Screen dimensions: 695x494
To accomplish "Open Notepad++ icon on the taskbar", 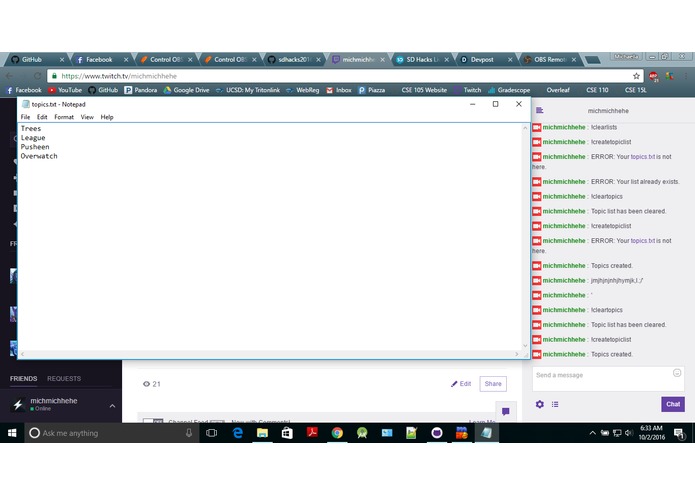I will [412, 433].
